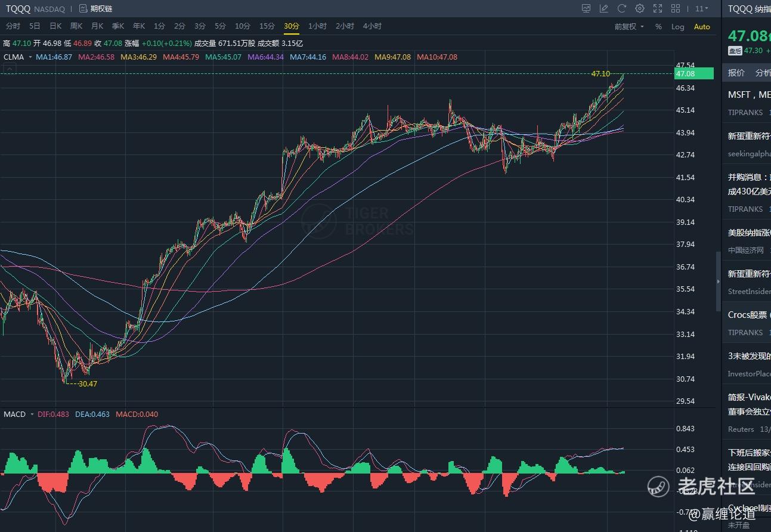Open chart settings gear

click(x=640, y=8)
